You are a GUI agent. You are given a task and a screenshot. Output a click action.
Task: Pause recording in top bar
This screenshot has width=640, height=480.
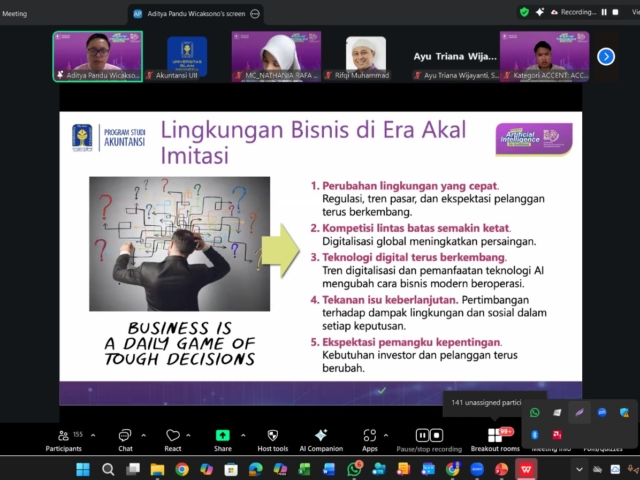click(x=604, y=12)
